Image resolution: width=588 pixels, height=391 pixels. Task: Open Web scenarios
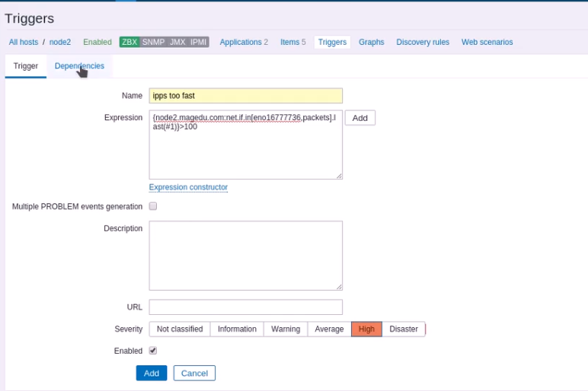[487, 42]
